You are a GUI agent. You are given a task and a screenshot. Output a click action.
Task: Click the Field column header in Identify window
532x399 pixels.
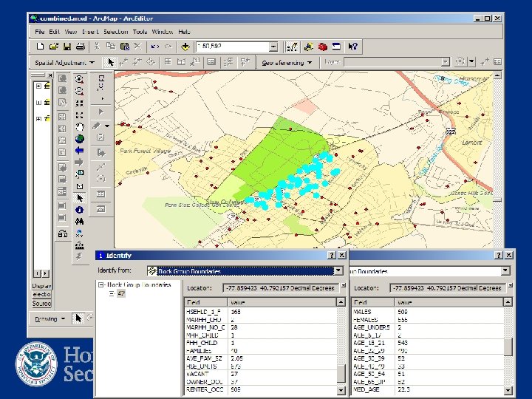click(x=206, y=302)
